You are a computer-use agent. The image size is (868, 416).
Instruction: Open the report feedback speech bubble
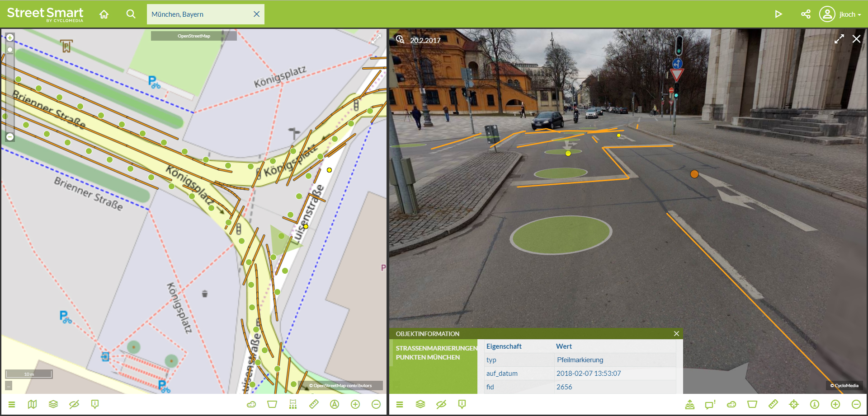pos(711,404)
